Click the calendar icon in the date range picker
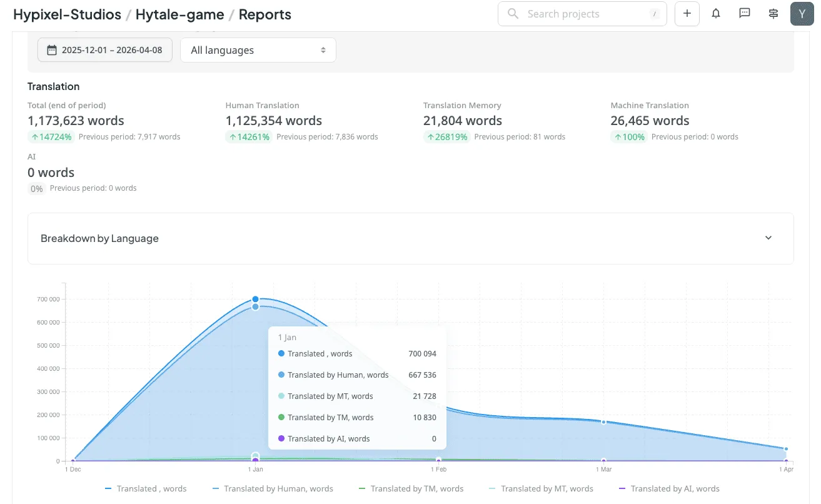821x504 pixels. [51, 49]
